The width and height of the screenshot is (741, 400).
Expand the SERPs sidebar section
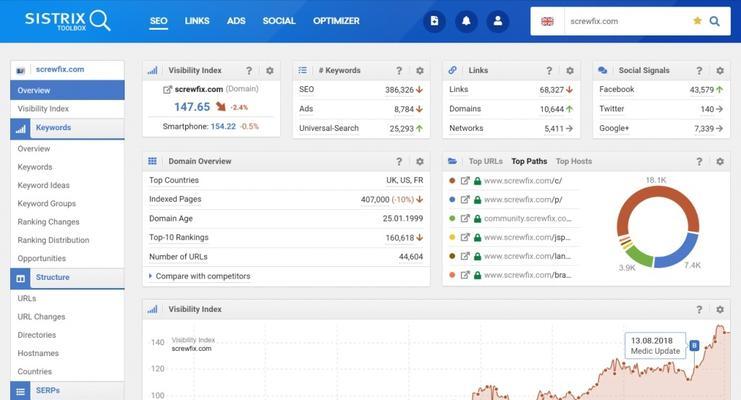pos(67,391)
